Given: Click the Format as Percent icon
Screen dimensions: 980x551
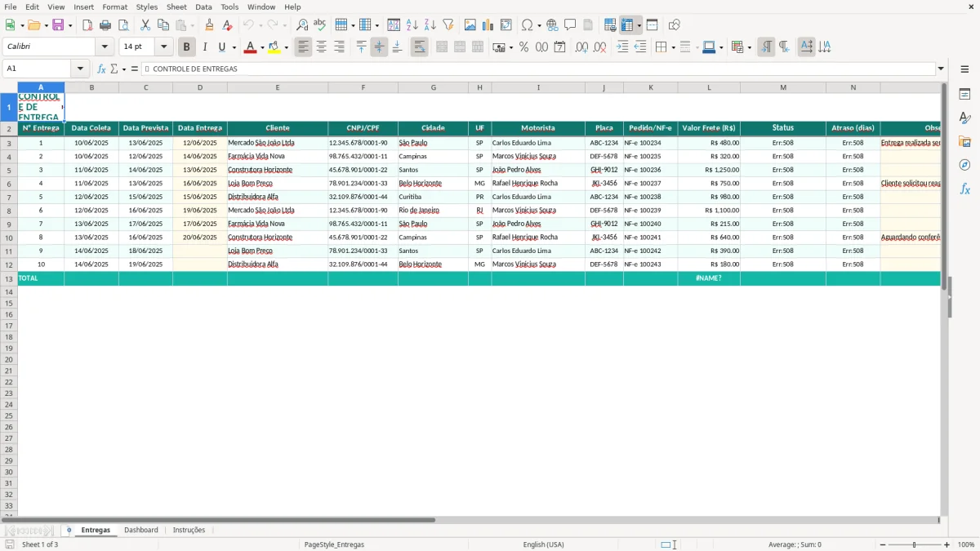Looking at the screenshot, I should 523,47.
